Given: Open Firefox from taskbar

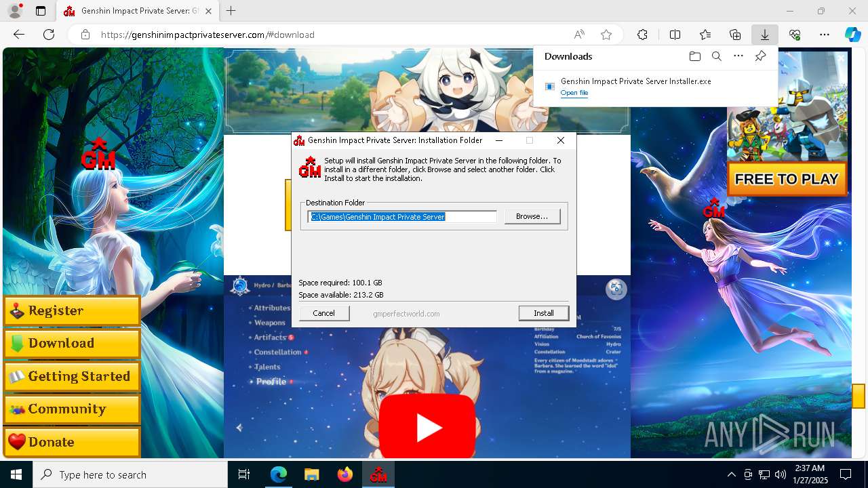Looking at the screenshot, I should (345, 474).
